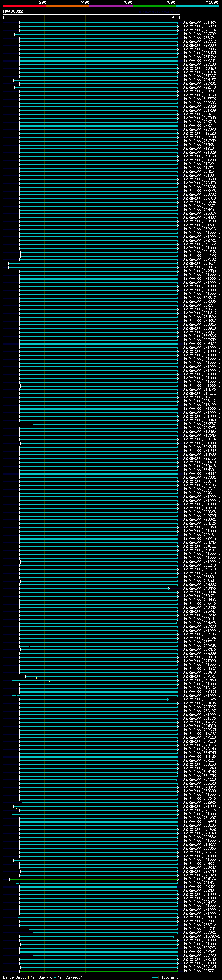Click the 428 end position marker

point(175,17)
